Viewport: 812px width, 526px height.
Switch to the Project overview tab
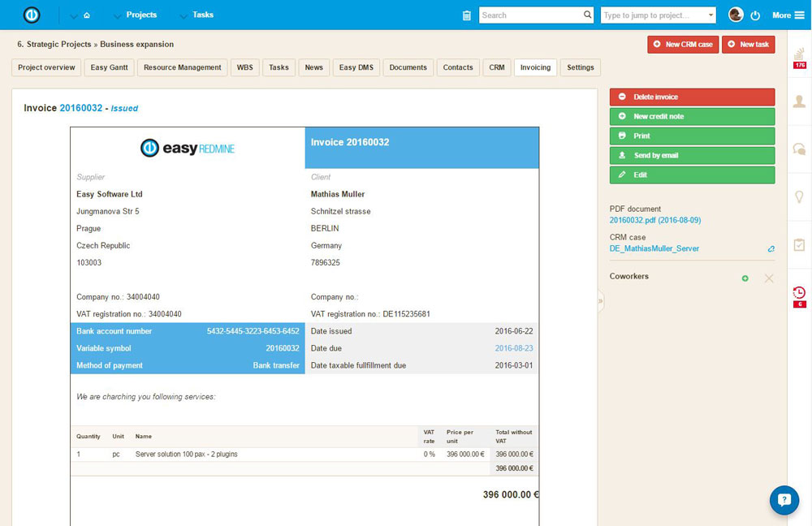point(46,67)
